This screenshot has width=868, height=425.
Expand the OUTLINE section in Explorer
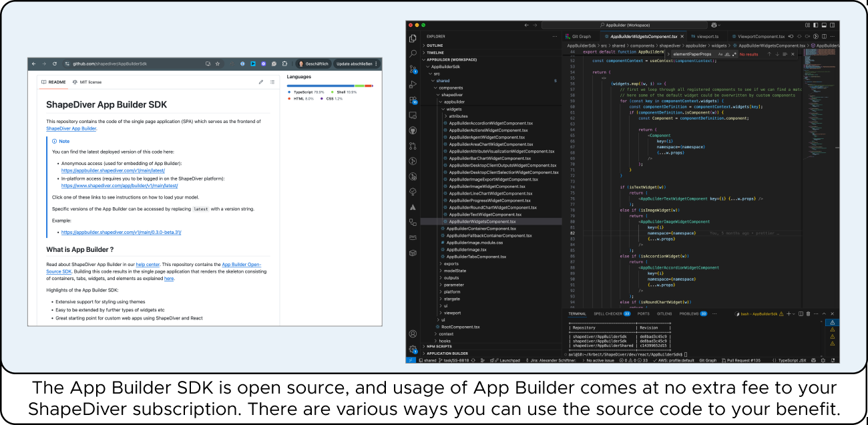pyautogui.click(x=435, y=45)
